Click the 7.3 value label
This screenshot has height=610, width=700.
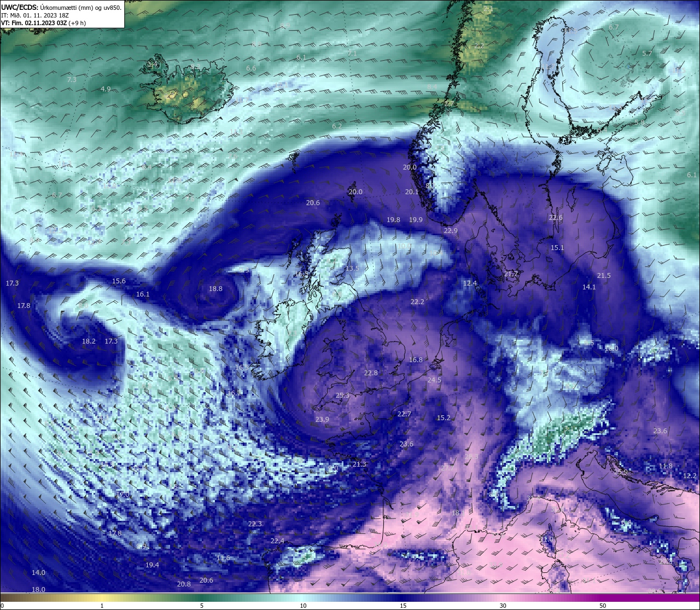(72, 79)
